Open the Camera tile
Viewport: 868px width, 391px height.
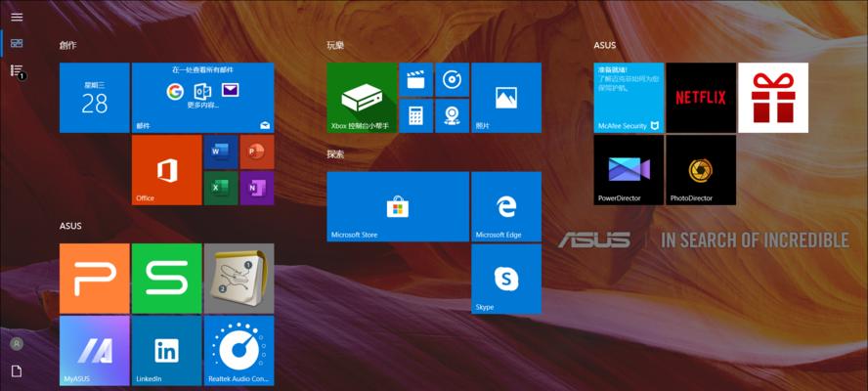click(x=453, y=115)
